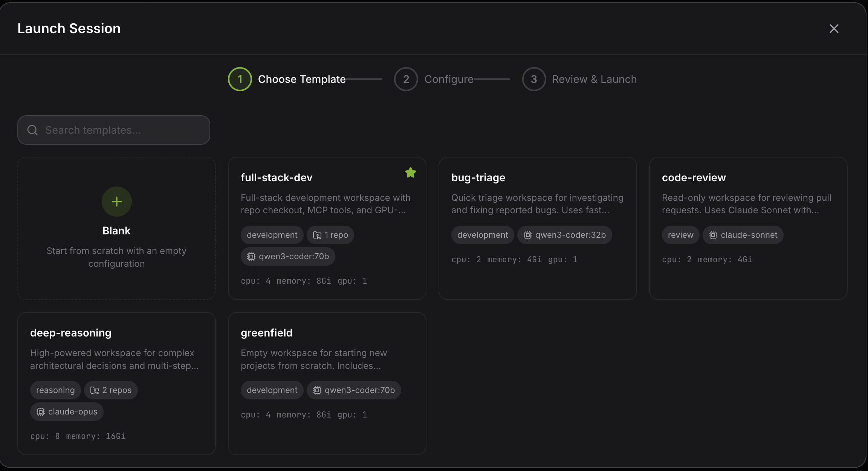
Task: Click the claude-sonnet model chip
Action: [x=743, y=235]
